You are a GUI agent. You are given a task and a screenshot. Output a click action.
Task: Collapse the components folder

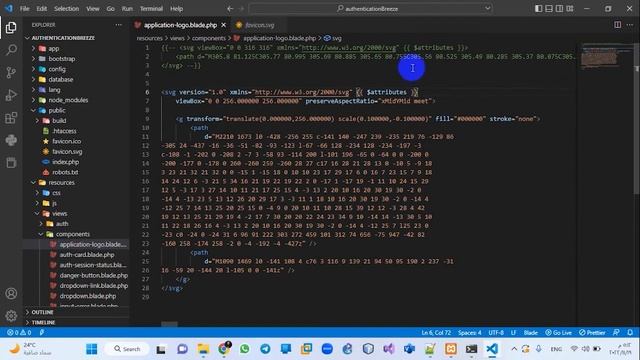click(x=72, y=234)
